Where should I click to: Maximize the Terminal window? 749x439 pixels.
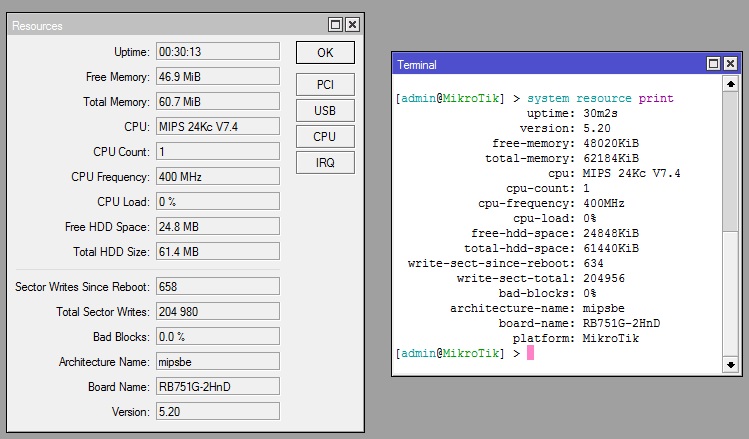pyautogui.click(x=714, y=64)
